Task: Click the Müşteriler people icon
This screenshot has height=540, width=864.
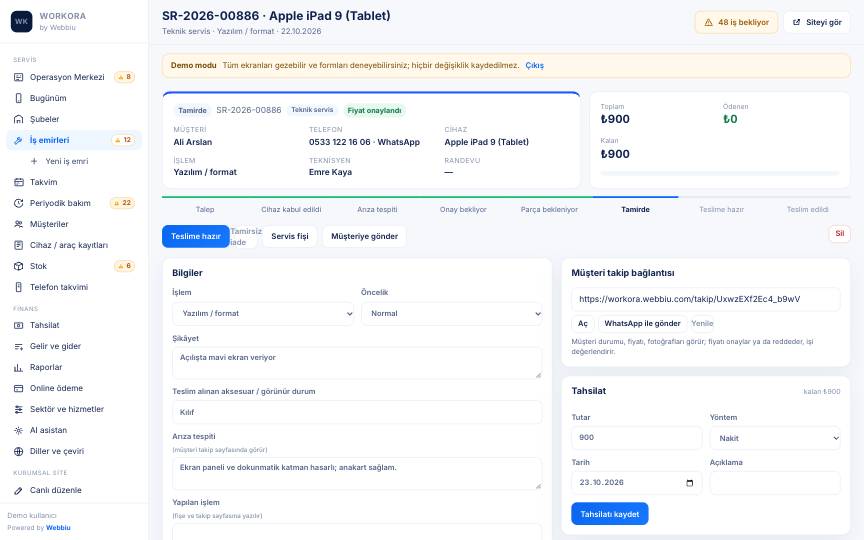Action: (x=18, y=224)
